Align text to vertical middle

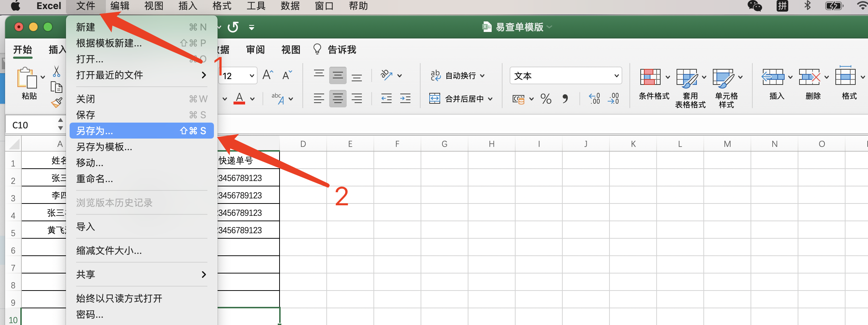coord(338,75)
